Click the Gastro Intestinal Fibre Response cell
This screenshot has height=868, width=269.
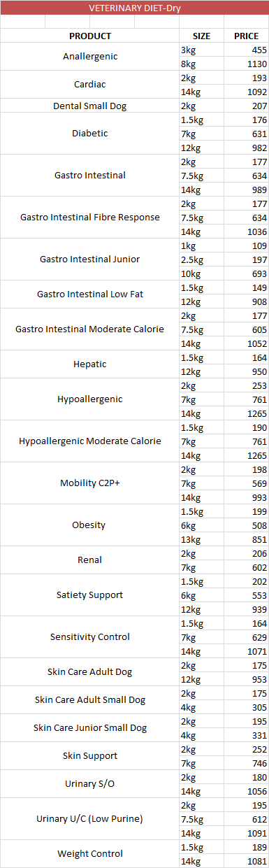89,218
